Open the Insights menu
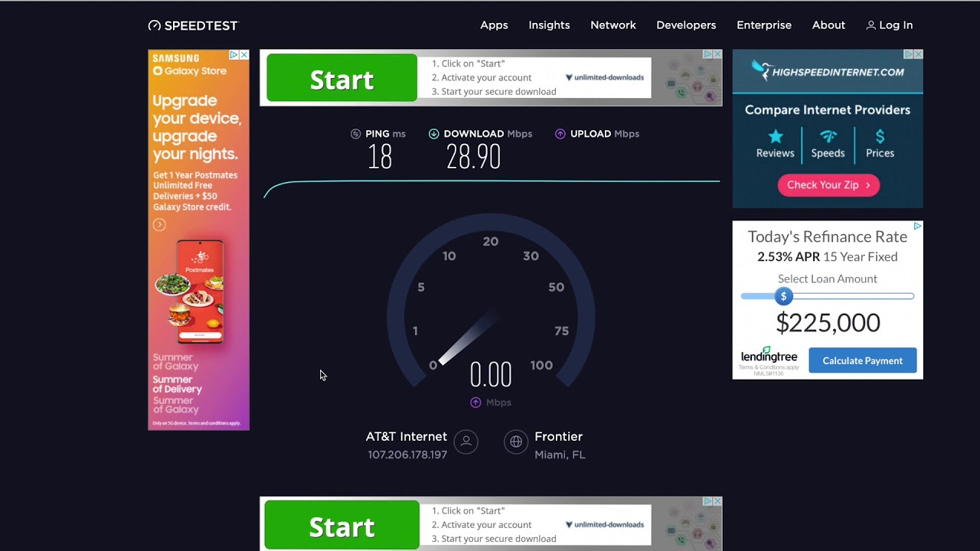Image resolution: width=980 pixels, height=551 pixels. pyautogui.click(x=549, y=25)
